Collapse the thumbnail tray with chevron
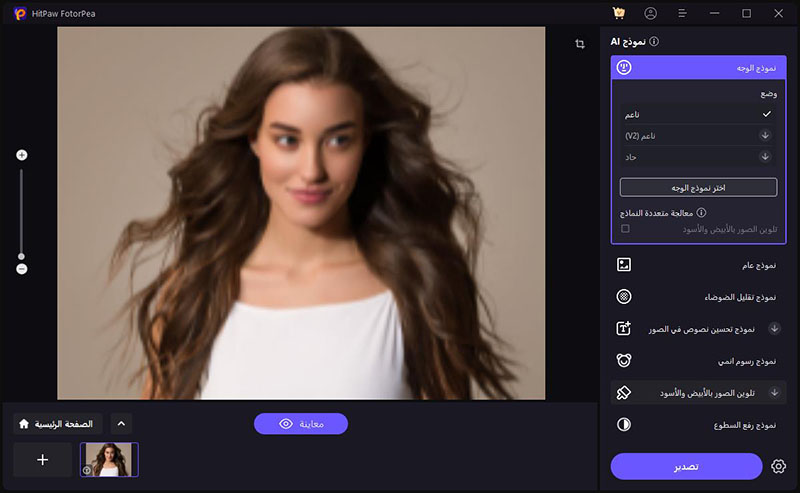This screenshot has width=800, height=493. 120,424
